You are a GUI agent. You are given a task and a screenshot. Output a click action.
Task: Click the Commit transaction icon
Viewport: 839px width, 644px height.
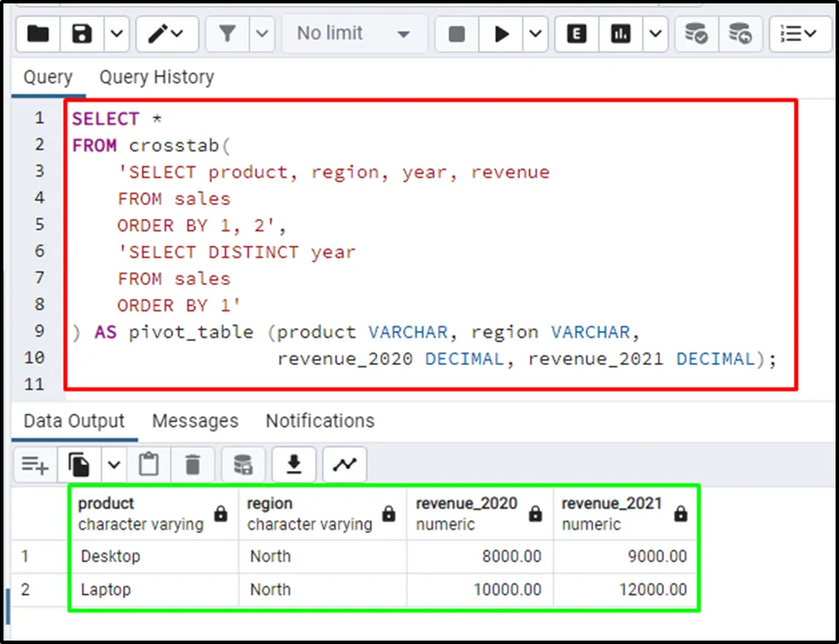click(x=696, y=34)
